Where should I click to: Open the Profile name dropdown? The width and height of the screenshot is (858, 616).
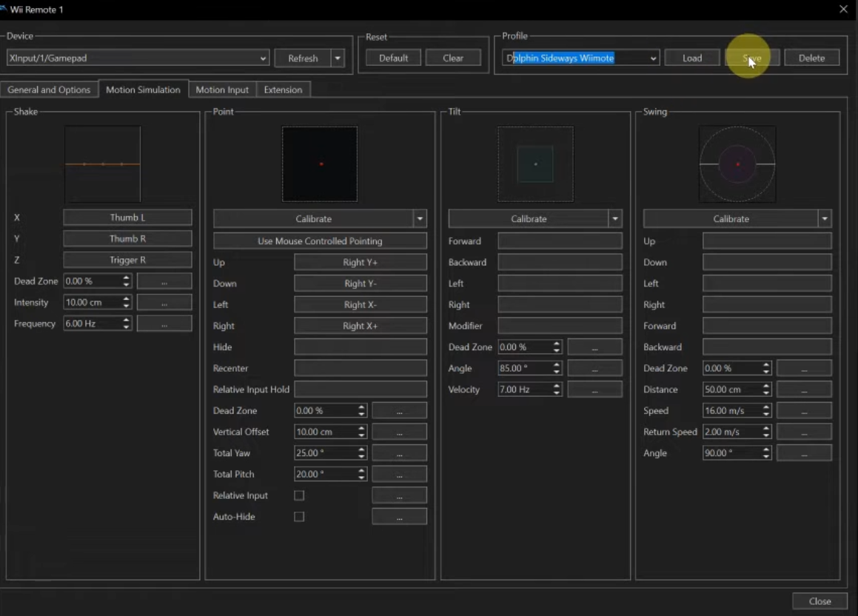654,58
